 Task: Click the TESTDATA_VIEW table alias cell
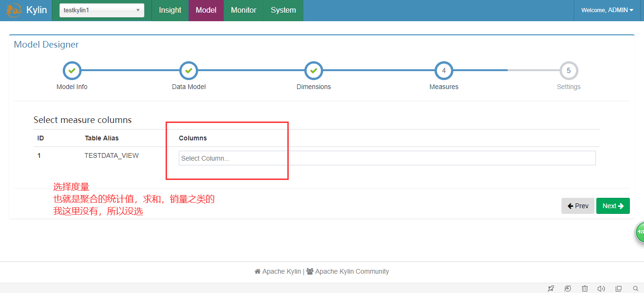[111, 155]
